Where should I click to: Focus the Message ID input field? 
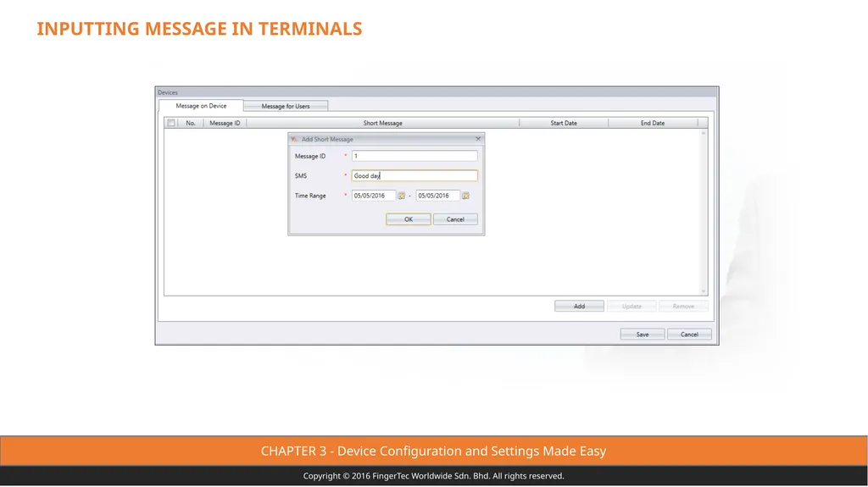click(x=414, y=156)
